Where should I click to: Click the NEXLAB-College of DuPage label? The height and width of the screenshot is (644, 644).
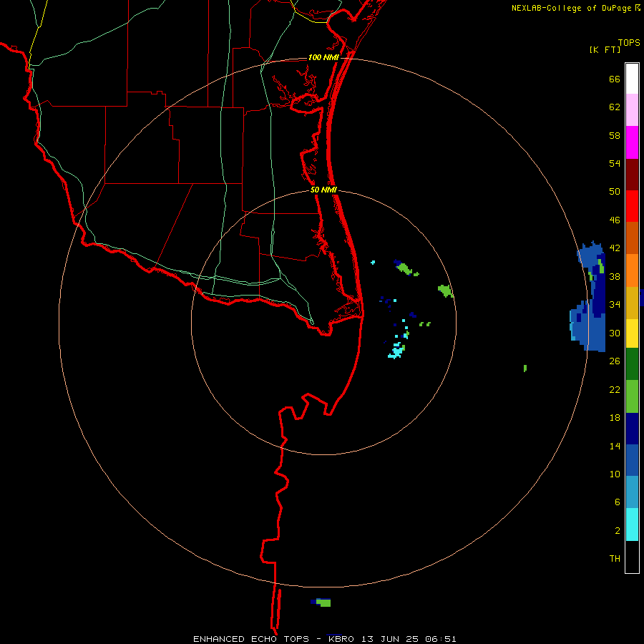[x=571, y=8]
